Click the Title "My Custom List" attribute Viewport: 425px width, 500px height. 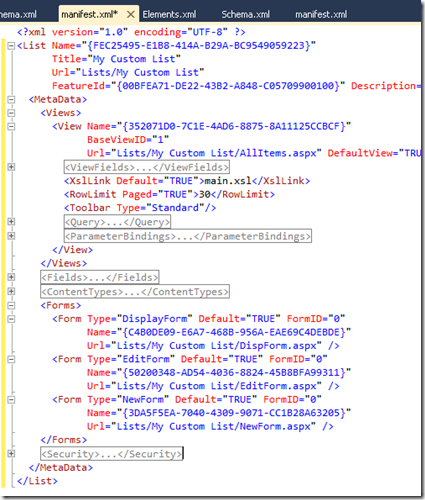[116, 59]
